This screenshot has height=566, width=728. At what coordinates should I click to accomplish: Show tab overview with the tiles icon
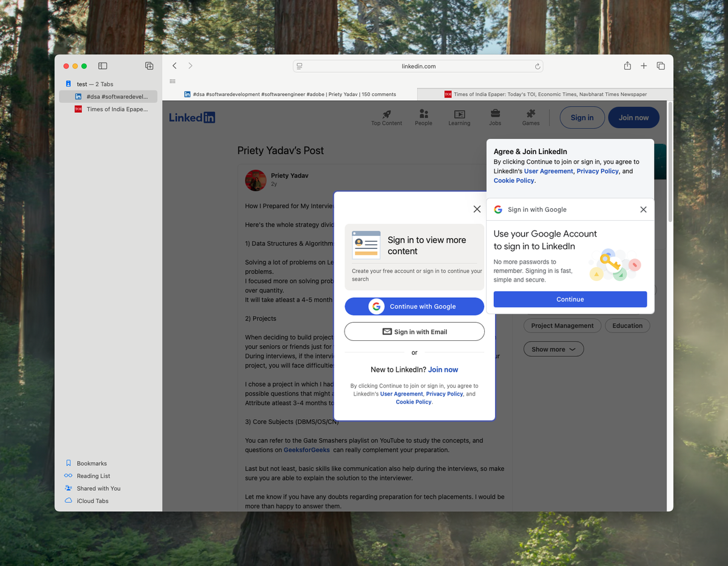tap(661, 66)
